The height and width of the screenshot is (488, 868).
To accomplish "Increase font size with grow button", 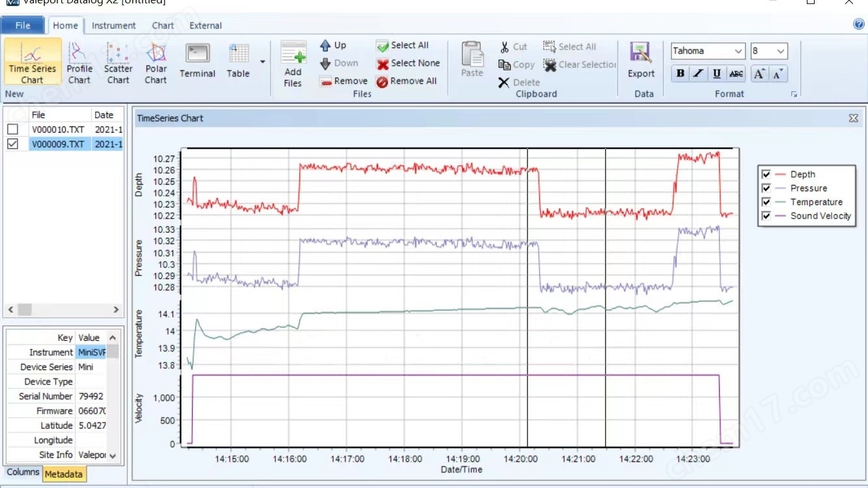I will pos(759,74).
